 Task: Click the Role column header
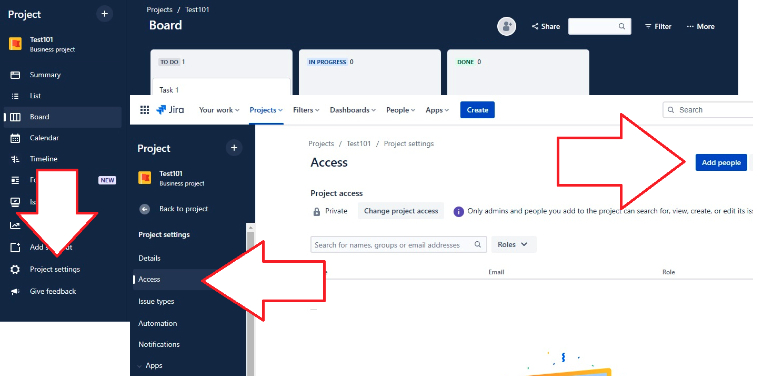tap(668, 272)
